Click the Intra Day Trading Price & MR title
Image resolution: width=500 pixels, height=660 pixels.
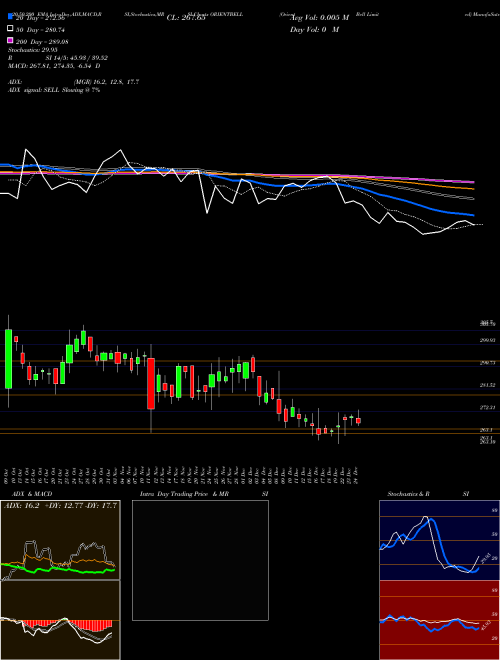click(x=184, y=494)
